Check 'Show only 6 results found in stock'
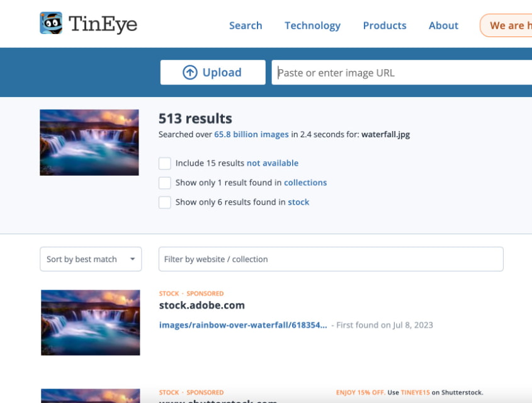Image resolution: width=532 pixels, height=403 pixels. [x=164, y=202]
